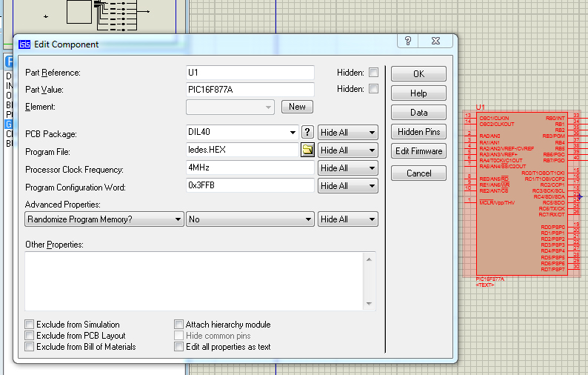Click the Program File field ledes.HEX
Screen dimensions: 588x375
pos(242,150)
